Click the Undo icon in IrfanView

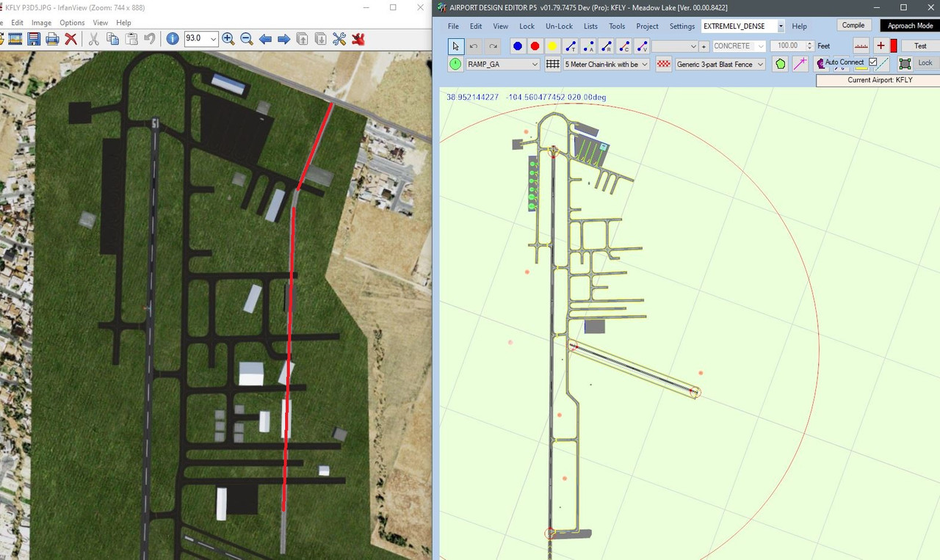click(150, 39)
